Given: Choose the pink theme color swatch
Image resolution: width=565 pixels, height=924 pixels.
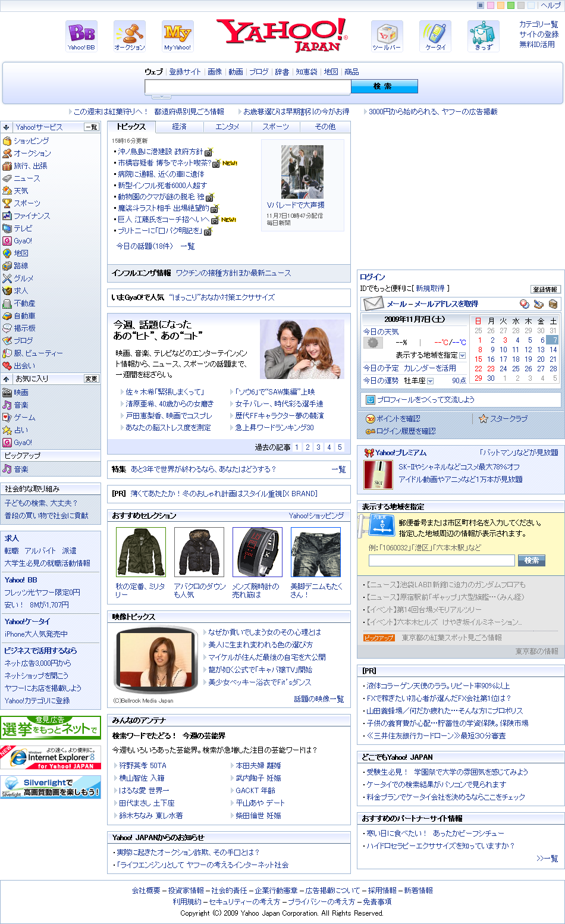Looking at the screenshot, I should click(x=491, y=5).
